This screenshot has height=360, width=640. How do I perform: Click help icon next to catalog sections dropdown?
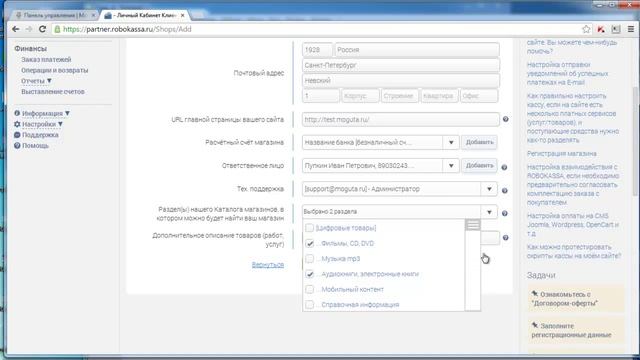point(504,213)
